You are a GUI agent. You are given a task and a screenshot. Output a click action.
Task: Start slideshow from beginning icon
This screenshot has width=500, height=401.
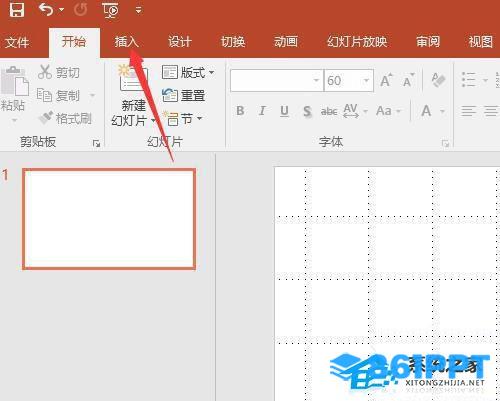pyautogui.click(x=110, y=10)
